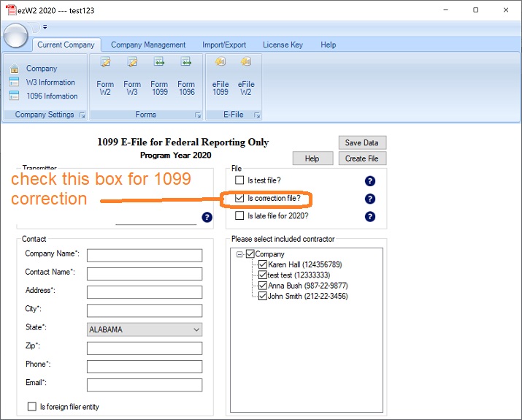
Task: Expand the Forms group dialog launcher
Action: pyautogui.click(x=198, y=115)
